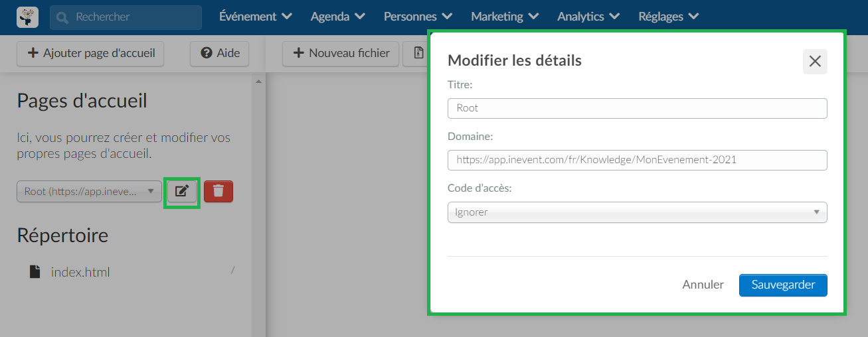Click in the Titre field containing Root
The width and height of the screenshot is (868, 337).
(638, 108)
